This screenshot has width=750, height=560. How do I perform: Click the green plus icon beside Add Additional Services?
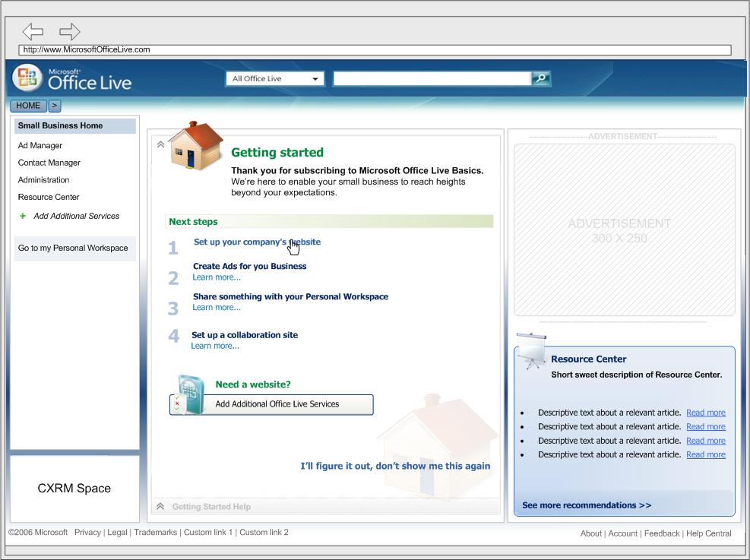23,216
